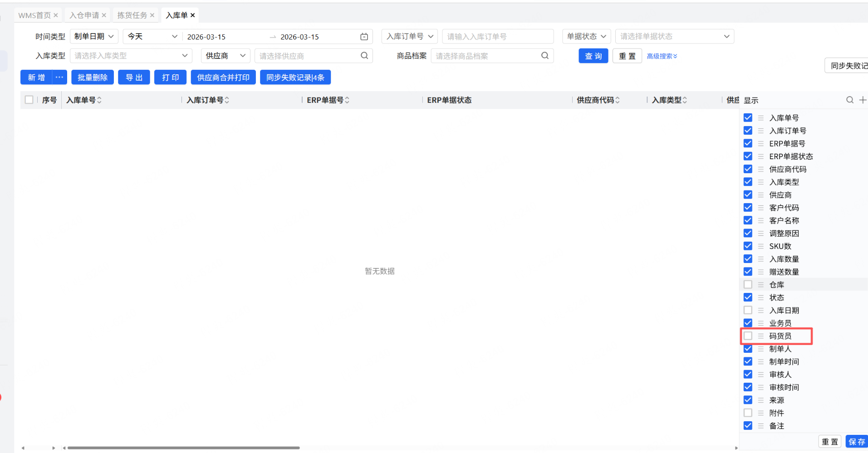Open the 供应商 selector dropdown
This screenshot has width=868, height=453.
click(x=226, y=56)
